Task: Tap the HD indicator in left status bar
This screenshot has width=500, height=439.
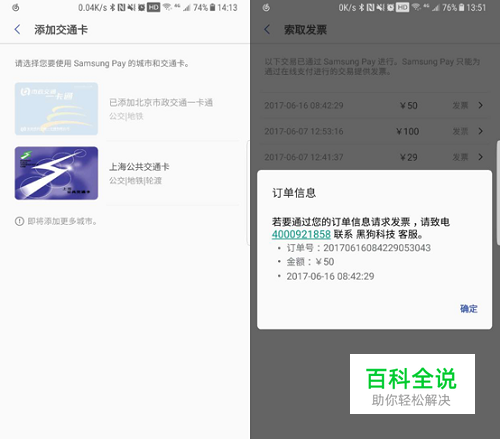Action: tap(153, 7)
